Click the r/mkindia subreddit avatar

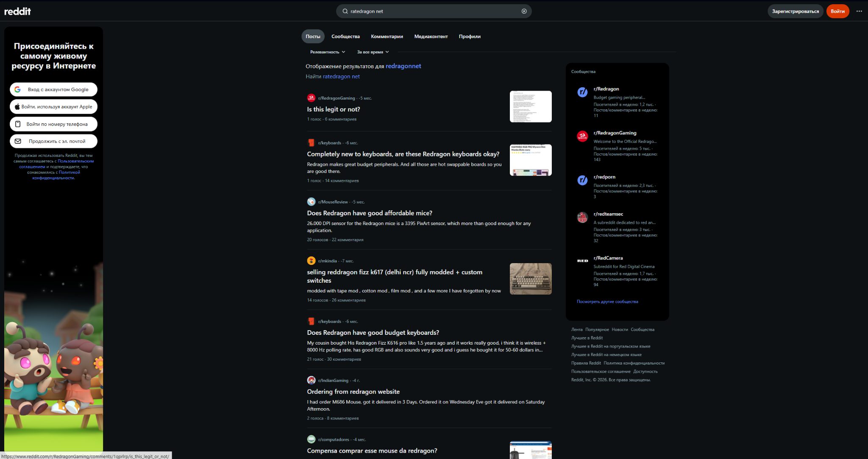tap(311, 261)
